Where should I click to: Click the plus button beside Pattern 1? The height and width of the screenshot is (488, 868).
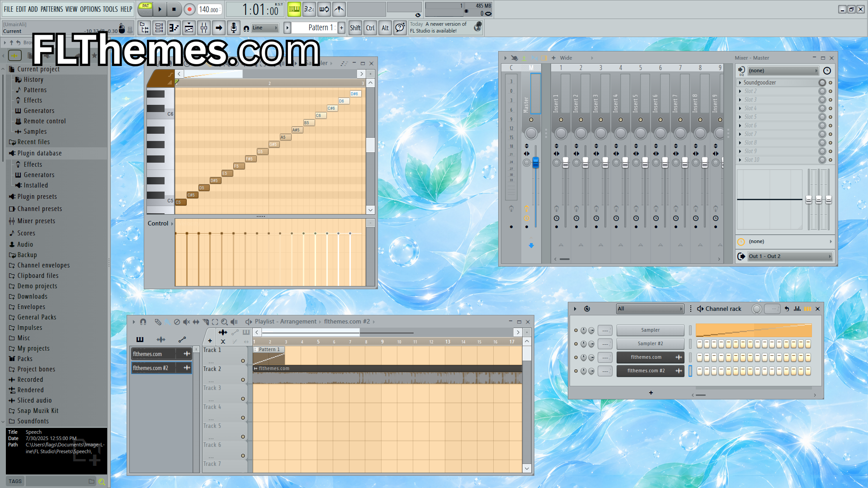click(341, 28)
